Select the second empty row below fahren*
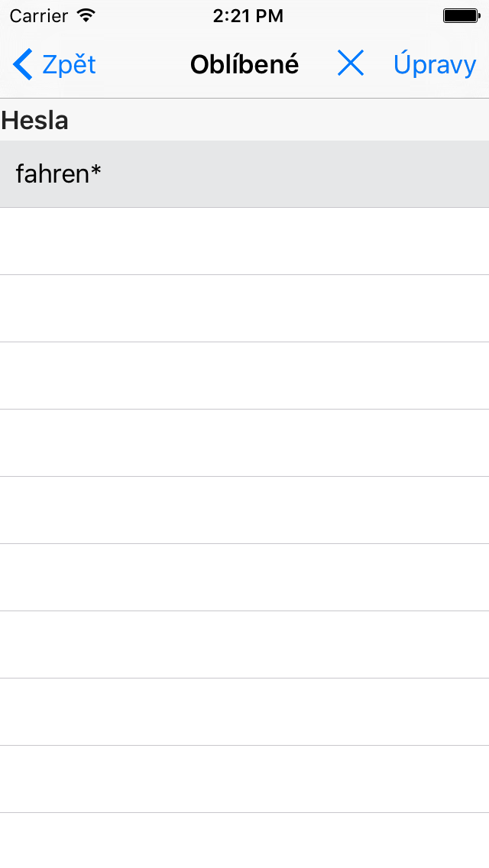This screenshot has height=868, width=489. pyautogui.click(x=244, y=309)
